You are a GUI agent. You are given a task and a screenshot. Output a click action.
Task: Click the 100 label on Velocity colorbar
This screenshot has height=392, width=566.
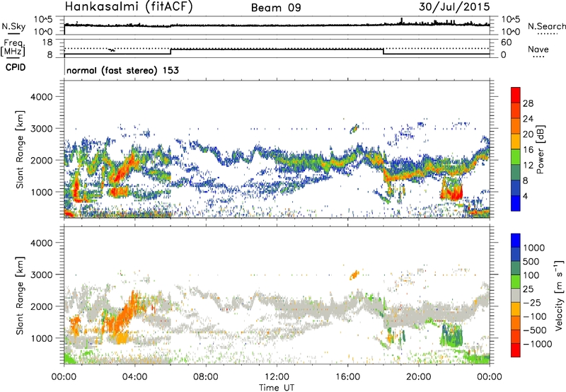[x=531, y=275]
